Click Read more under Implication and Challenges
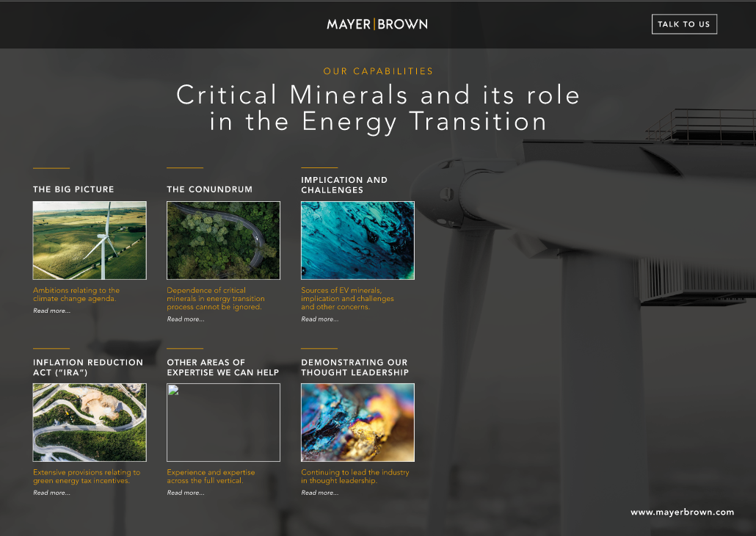Image resolution: width=756 pixels, height=536 pixels. pos(320,319)
